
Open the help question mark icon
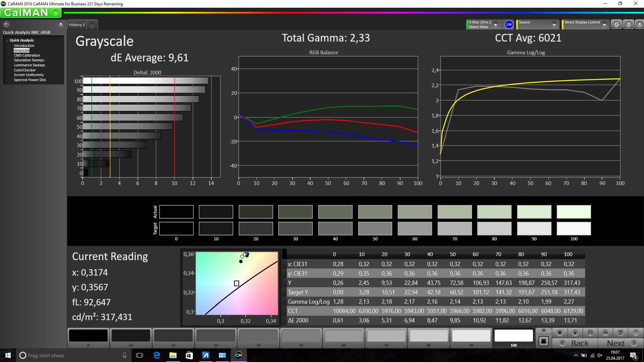point(629,24)
